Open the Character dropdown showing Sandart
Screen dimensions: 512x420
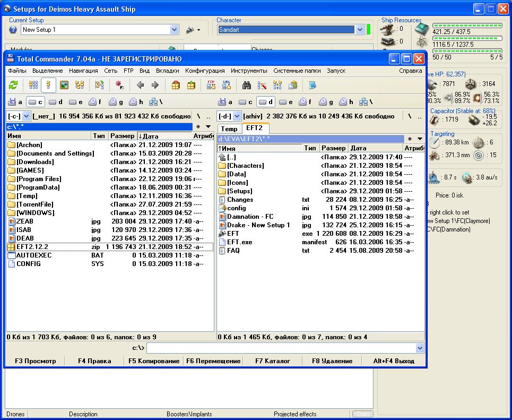point(360,30)
